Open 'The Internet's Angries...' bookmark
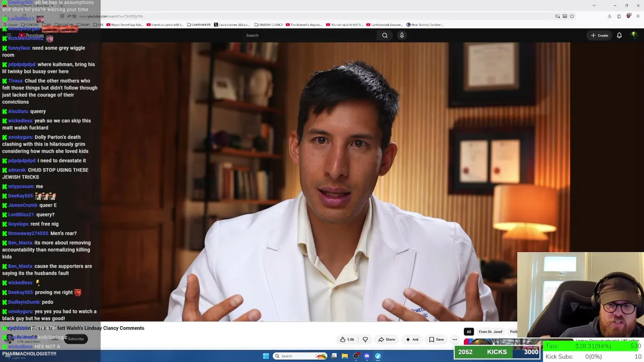Viewport: 644px width, 362px height. pyautogui.click(x=304, y=25)
